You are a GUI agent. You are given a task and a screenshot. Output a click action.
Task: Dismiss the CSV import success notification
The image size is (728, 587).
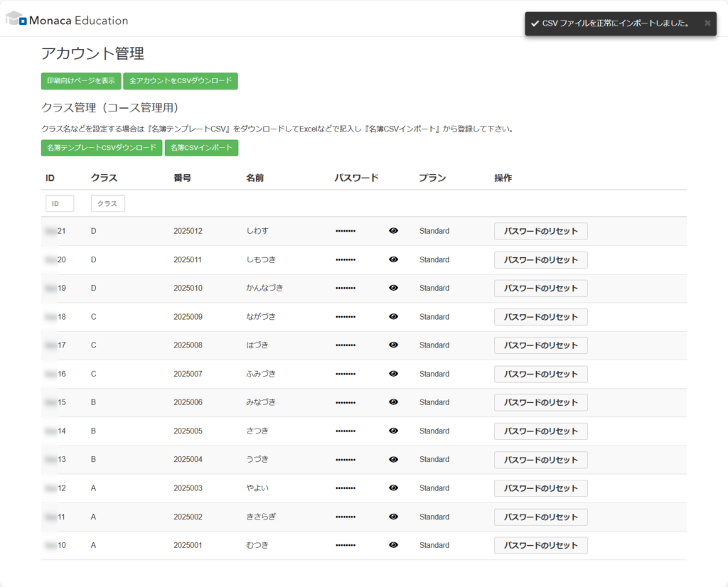coord(707,23)
